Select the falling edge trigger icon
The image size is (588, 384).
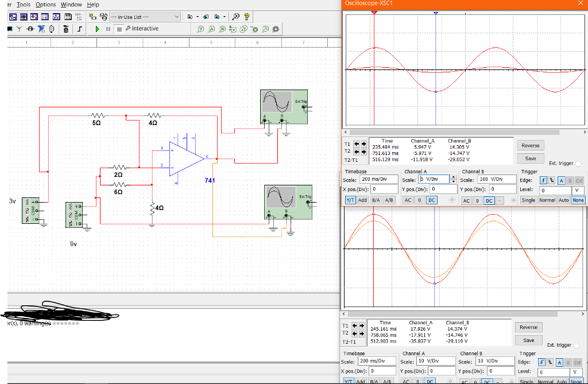pos(551,180)
